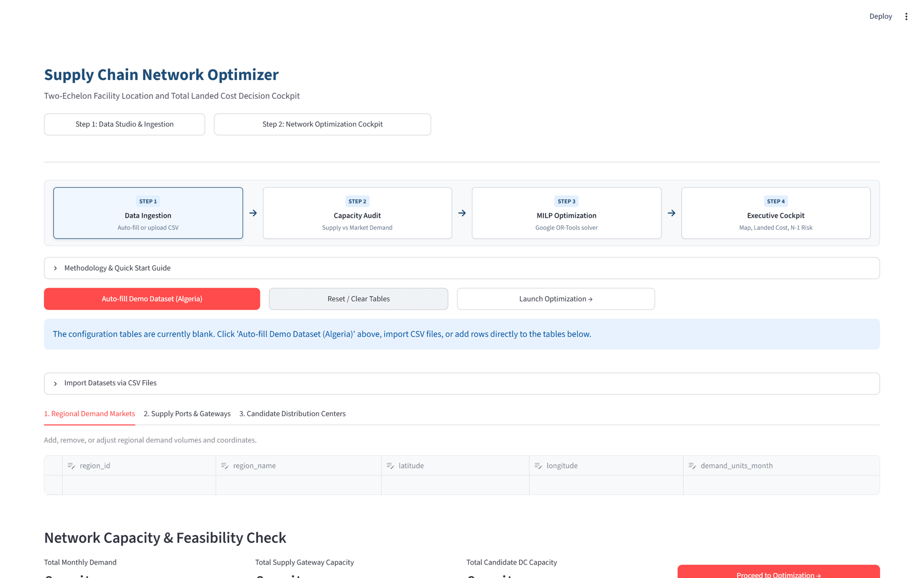The width and height of the screenshot is (924, 578).
Task: Click the Network Capacity & Feasibility Check heading
Action: click(x=165, y=538)
